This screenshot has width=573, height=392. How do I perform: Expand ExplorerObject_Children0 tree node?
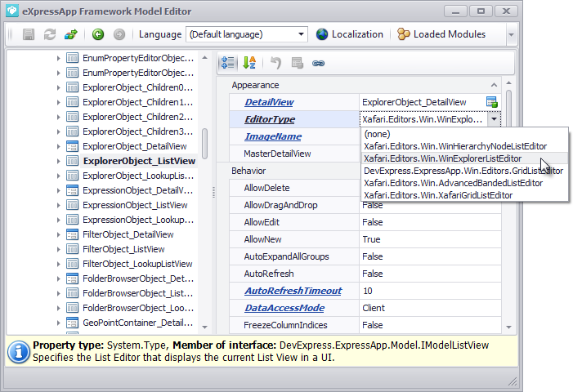pyautogui.click(x=59, y=87)
